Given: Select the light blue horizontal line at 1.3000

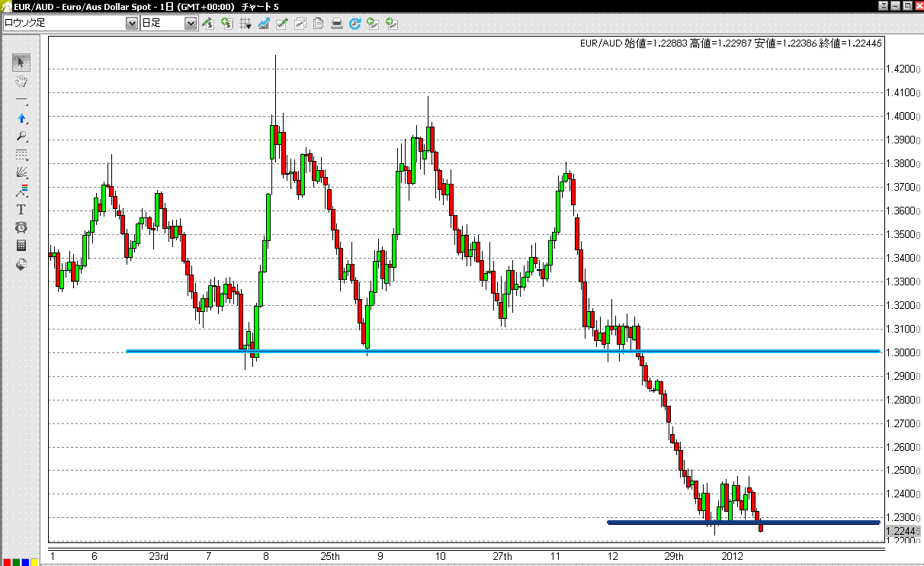Looking at the screenshot, I should (x=503, y=352).
